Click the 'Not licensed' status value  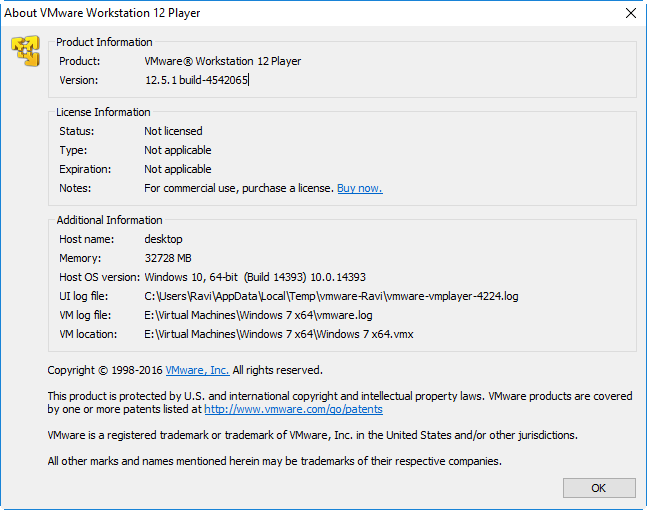pos(173,131)
